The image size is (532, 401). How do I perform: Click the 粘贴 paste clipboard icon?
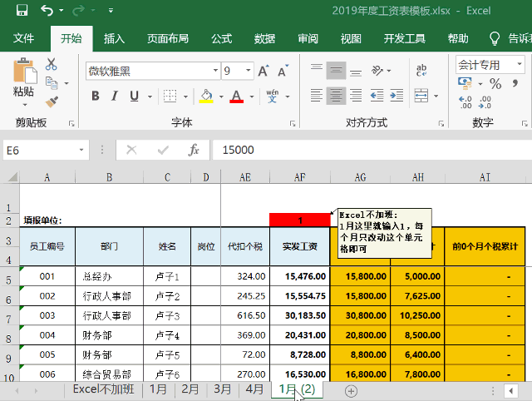[24, 72]
